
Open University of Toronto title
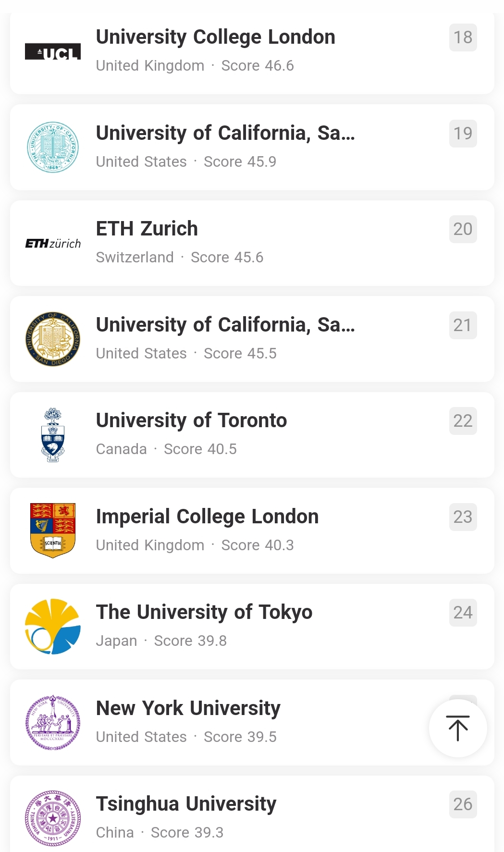[x=191, y=420]
